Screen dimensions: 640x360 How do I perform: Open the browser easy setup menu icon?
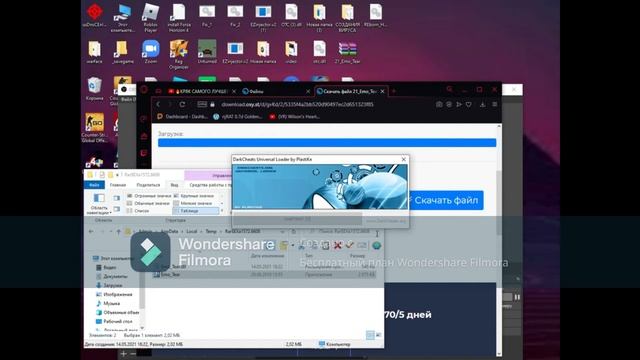(x=495, y=104)
